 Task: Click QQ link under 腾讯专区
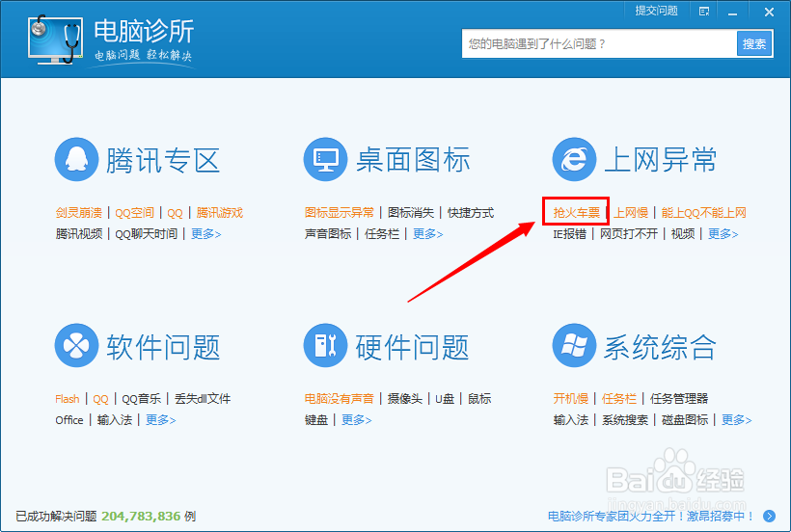[175, 213]
